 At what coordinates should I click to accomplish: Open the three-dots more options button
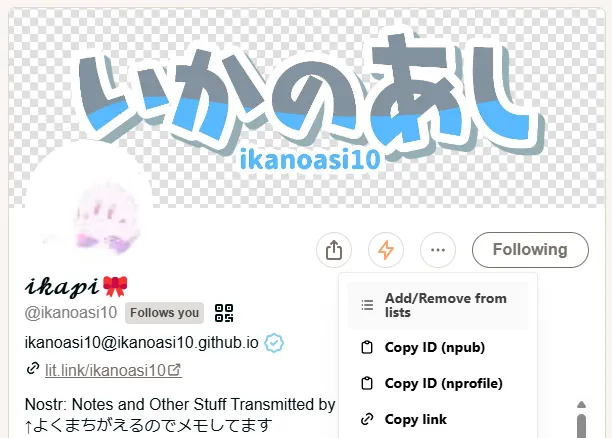438,250
